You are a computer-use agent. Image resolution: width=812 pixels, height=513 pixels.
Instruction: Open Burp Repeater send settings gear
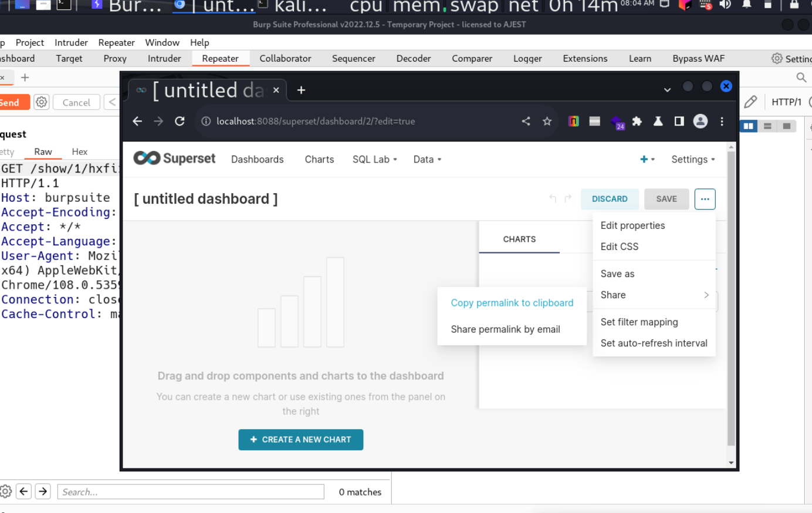tap(41, 102)
